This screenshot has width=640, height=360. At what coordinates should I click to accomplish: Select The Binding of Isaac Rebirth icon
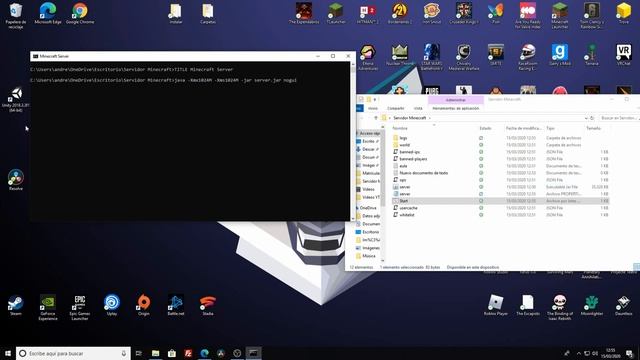point(560,307)
